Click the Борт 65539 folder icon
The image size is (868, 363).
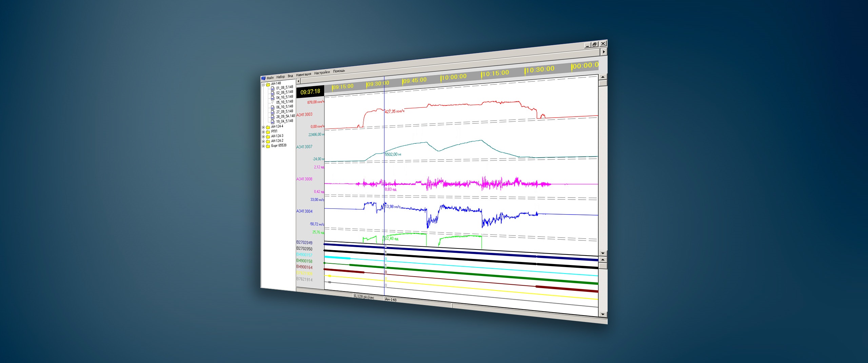point(268,146)
